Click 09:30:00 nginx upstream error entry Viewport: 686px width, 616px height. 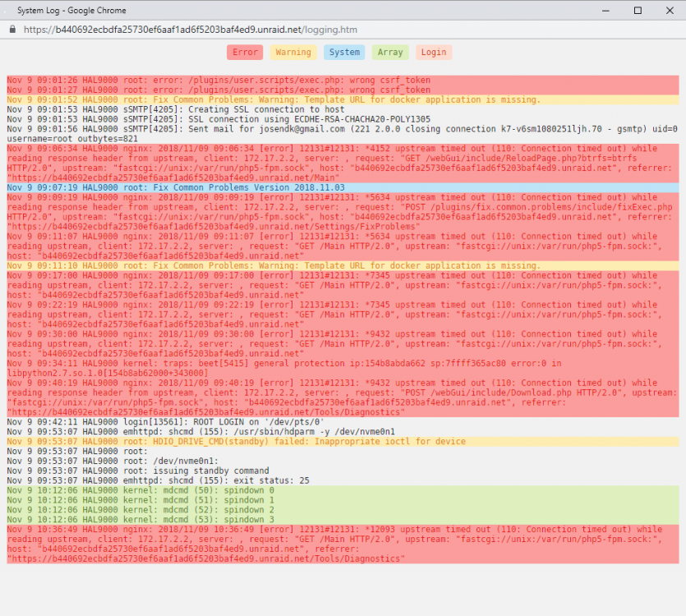(343, 344)
